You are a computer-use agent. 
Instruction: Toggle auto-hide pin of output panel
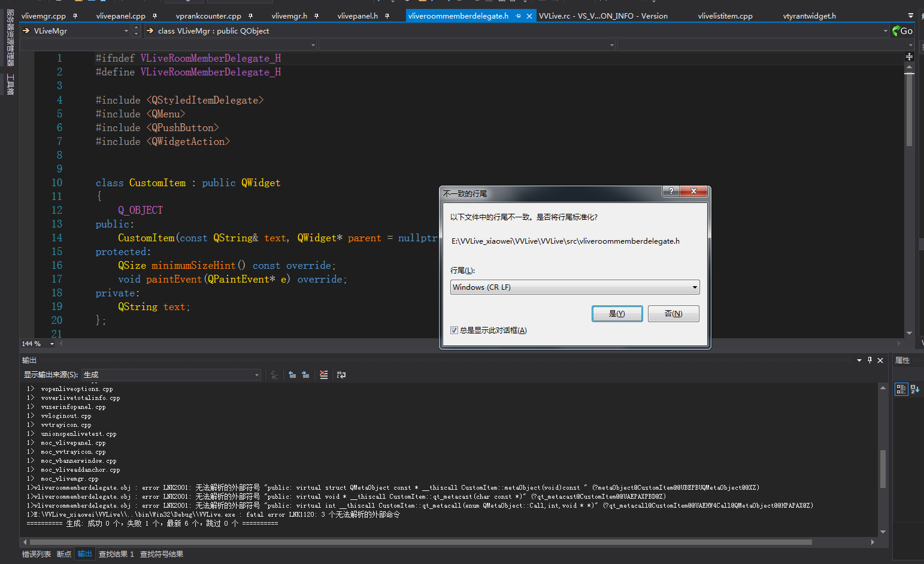click(870, 360)
